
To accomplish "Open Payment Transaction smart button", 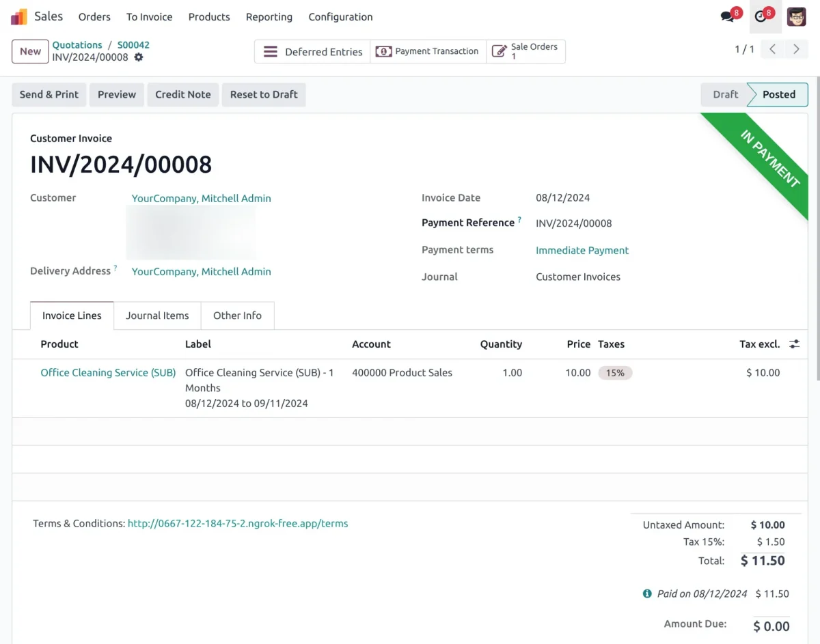I will pyautogui.click(x=428, y=51).
